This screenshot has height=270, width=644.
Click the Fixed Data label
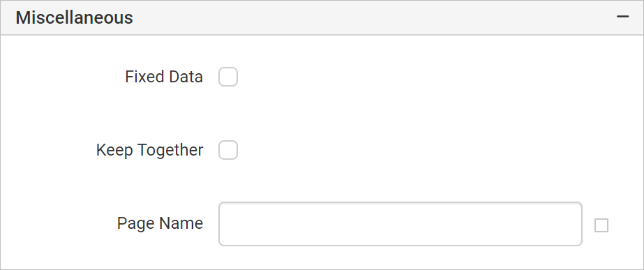click(164, 77)
